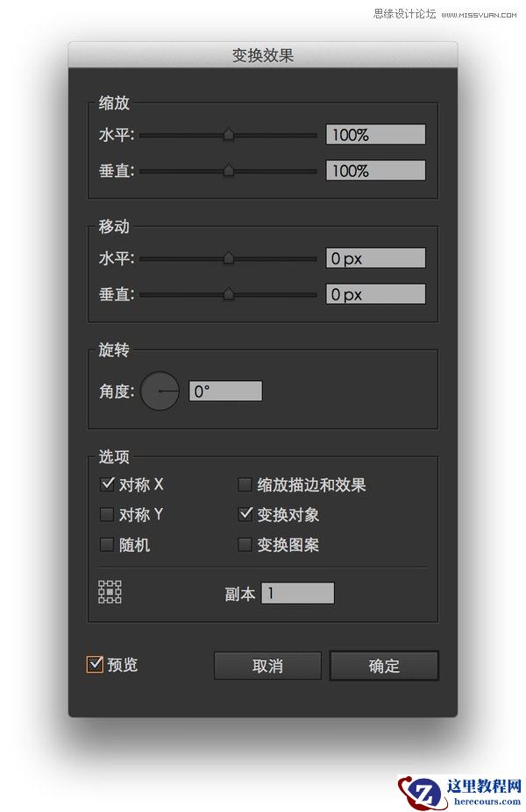526x812 pixels.
Task: Select the top-center reference point
Action: (110, 583)
